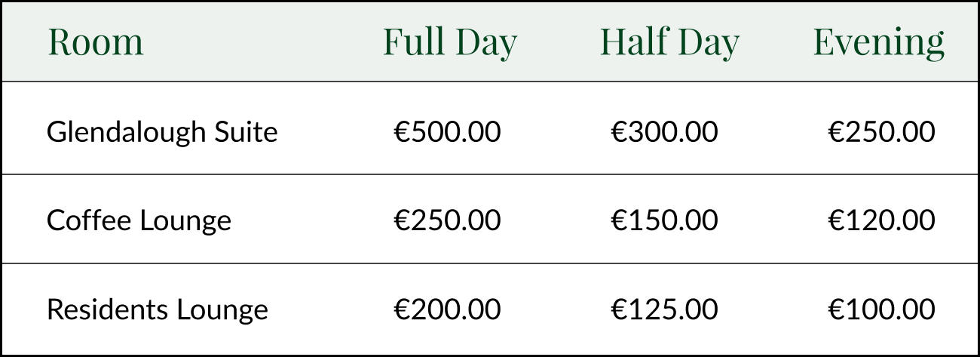Image resolution: width=980 pixels, height=357 pixels.
Task: Click Lounge in the Residents Lounge label
Action: 222,309
